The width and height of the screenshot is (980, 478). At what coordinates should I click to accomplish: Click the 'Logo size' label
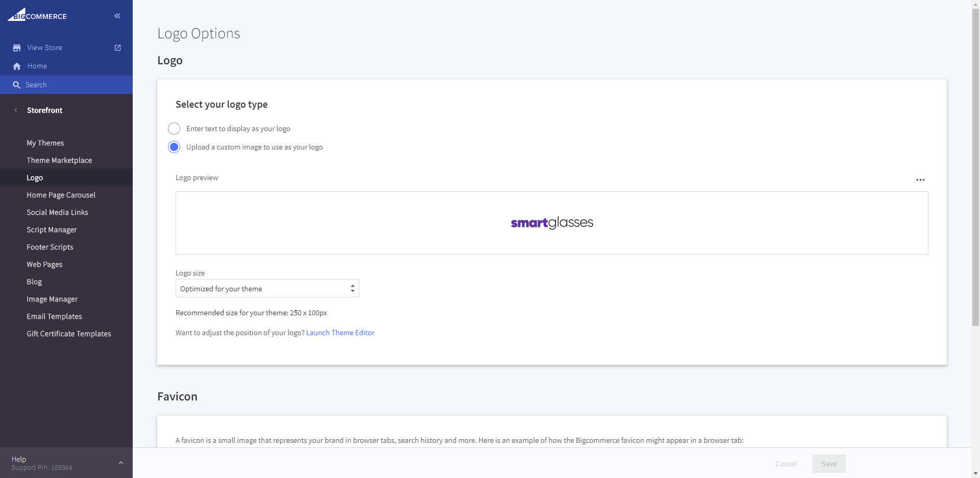190,273
